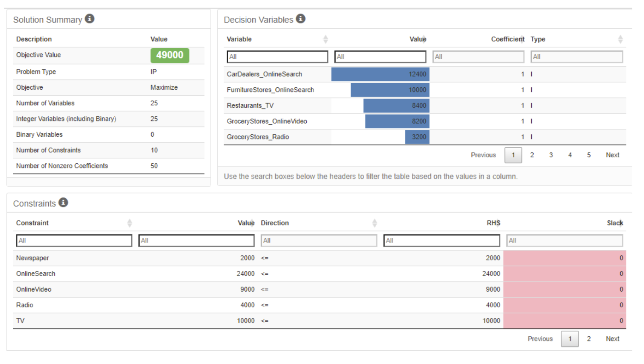This screenshot has height=364, width=644.
Task: Select the CarDealers_OnlineSearch row
Action: pyautogui.click(x=266, y=74)
